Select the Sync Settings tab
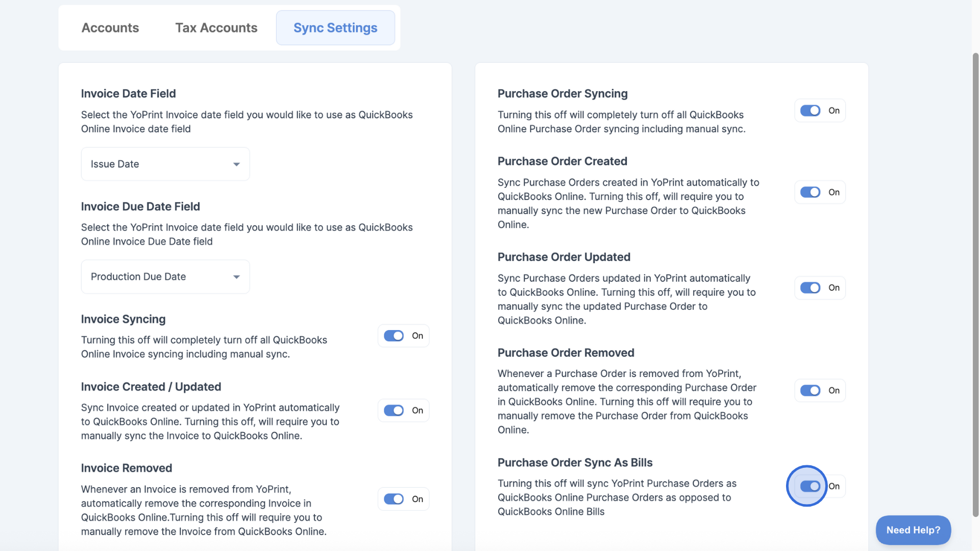The height and width of the screenshot is (551, 980). point(335,28)
